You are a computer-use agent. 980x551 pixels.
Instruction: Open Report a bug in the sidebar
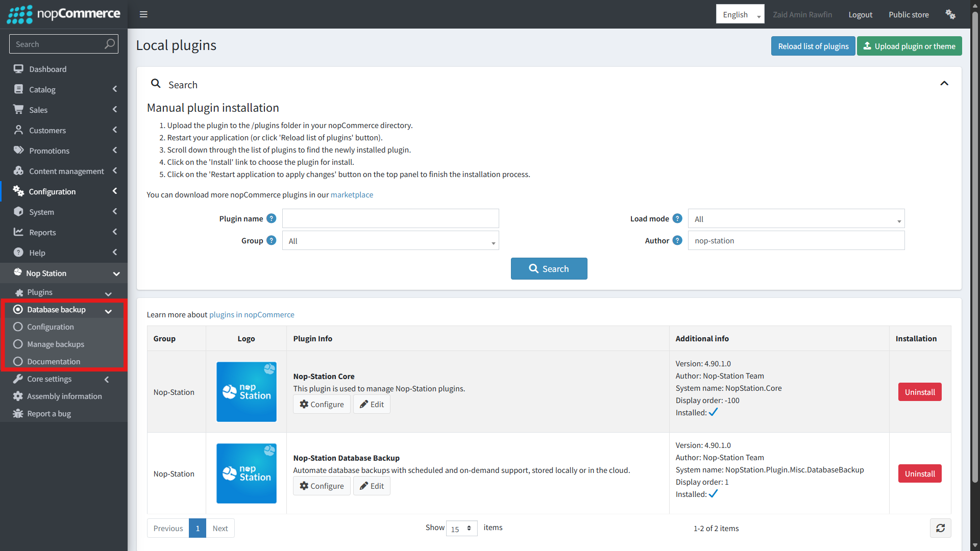pos(64,413)
